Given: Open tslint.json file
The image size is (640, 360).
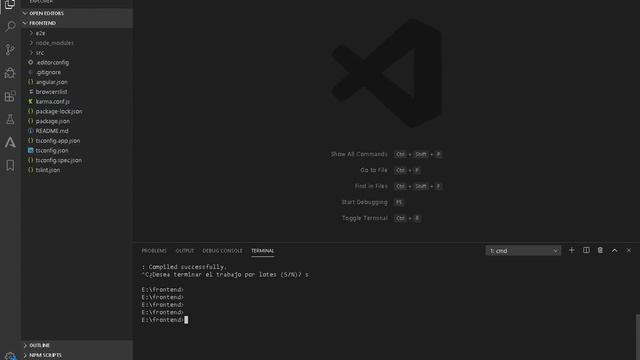Looking at the screenshot, I should 77,170.
